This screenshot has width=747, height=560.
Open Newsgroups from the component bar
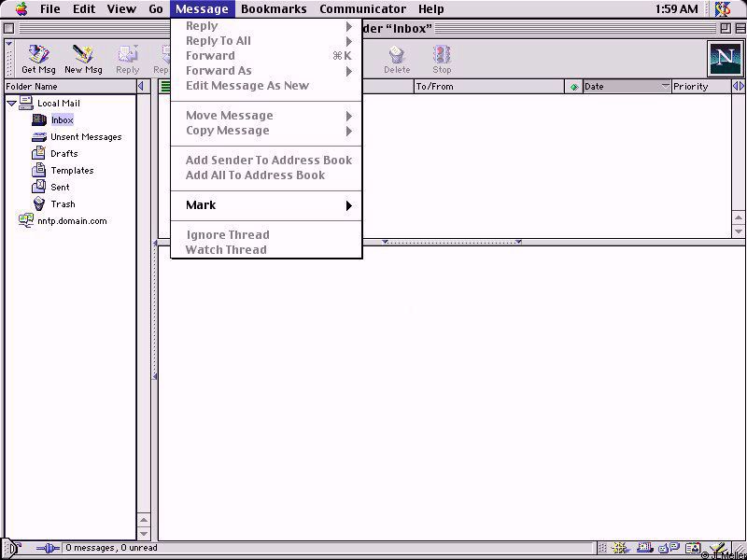669,548
